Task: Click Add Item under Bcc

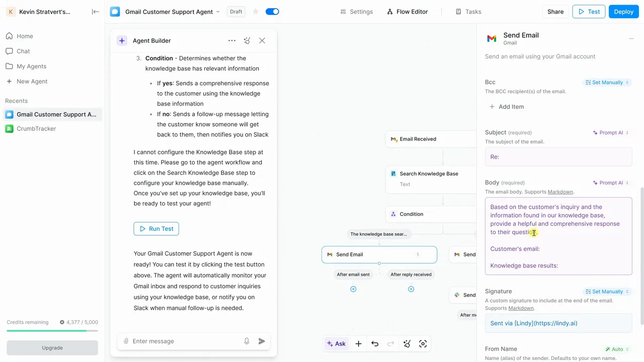Action: (x=507, y=107)
